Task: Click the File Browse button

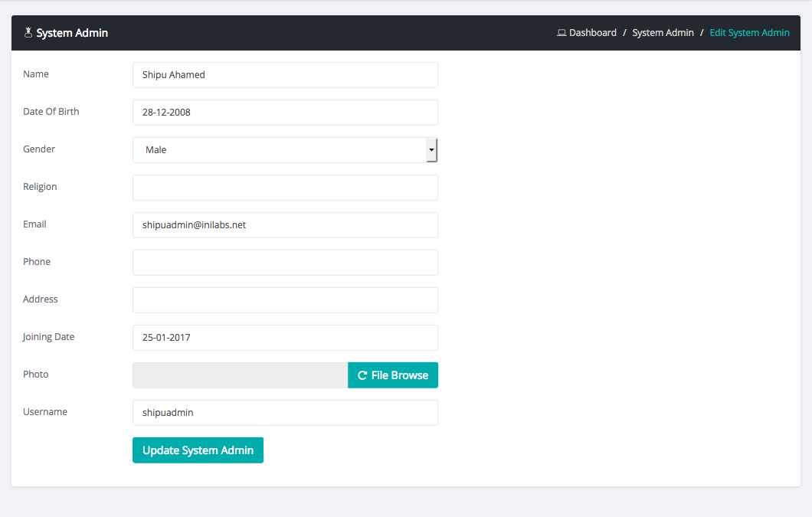Action: tap(393, 375)
